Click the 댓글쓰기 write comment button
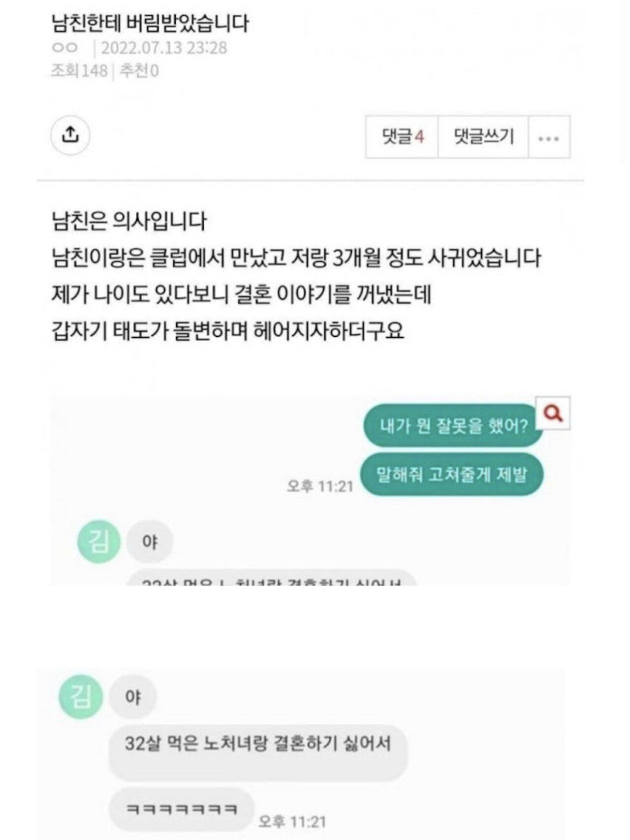Screen dimensions: 630x840 [x=483, y=137]
